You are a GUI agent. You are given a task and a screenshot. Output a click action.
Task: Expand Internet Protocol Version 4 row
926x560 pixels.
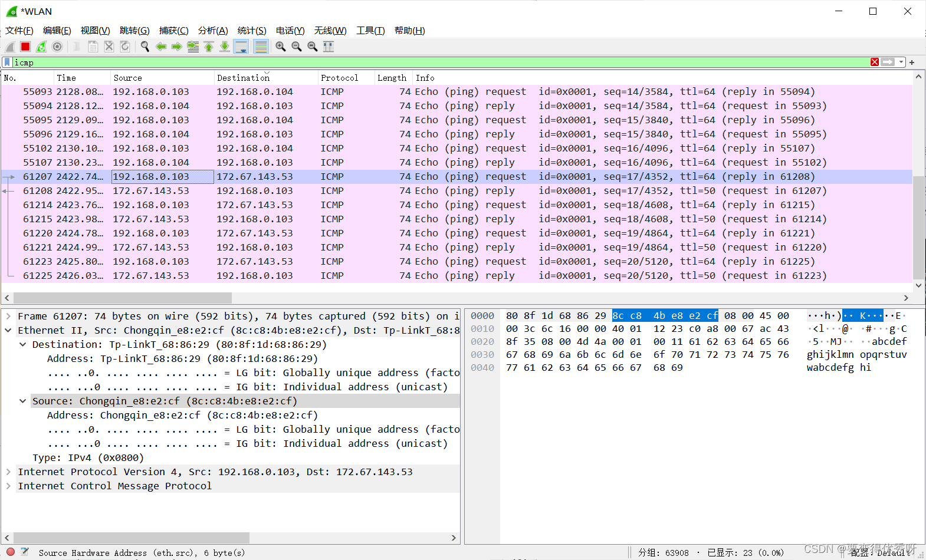coord(8,472)
